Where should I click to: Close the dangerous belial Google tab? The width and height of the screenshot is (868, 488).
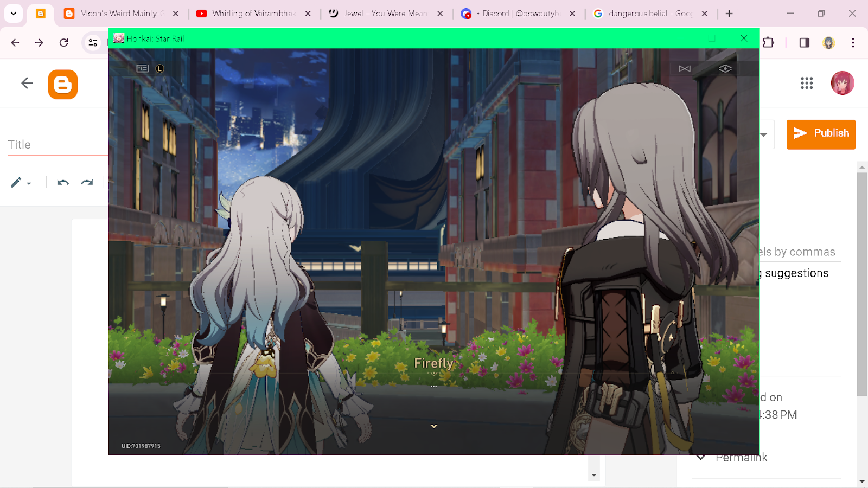705,14
